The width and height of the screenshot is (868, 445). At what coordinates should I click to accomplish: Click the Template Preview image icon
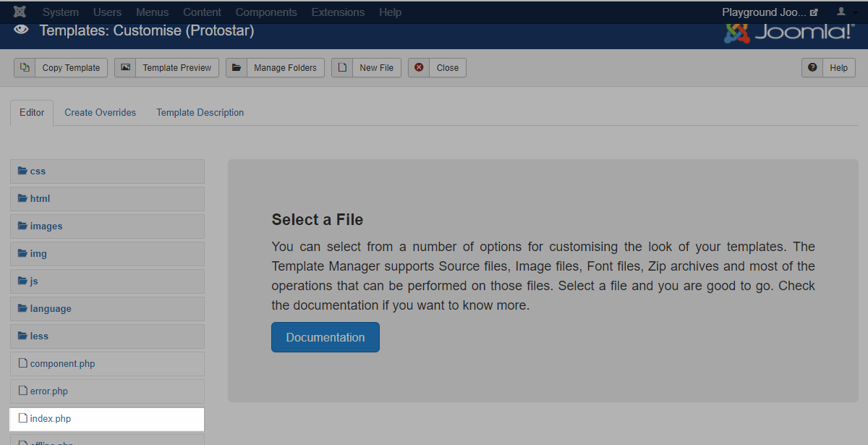coord(126,67)
